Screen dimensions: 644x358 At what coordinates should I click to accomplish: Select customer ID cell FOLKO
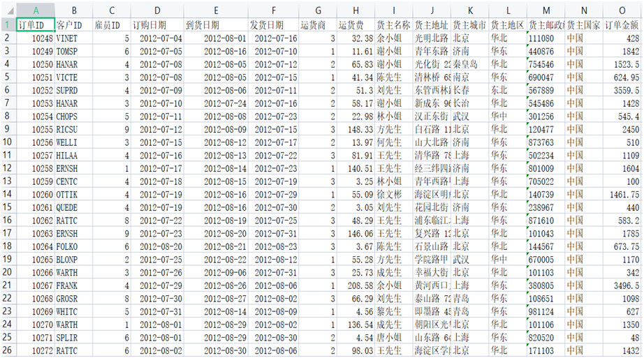coord(73,246)
